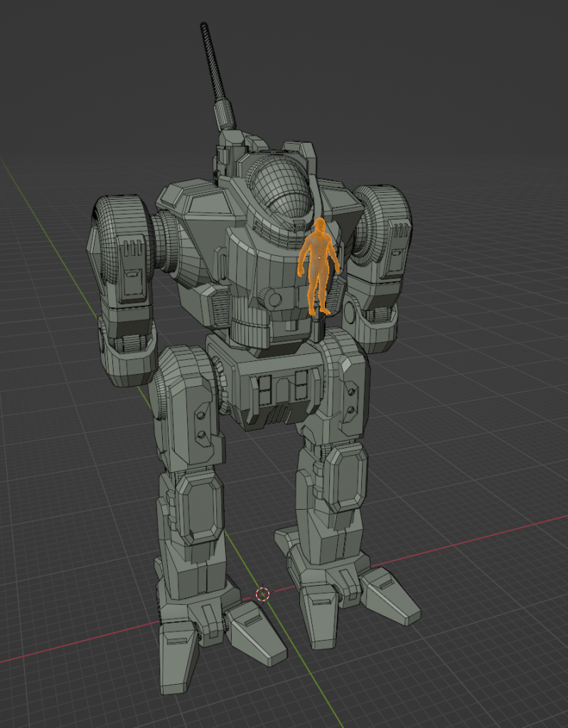Select the thick cylindrical antenna base
Viewport: 568px width, 728px height.
[x=225, y=114]
